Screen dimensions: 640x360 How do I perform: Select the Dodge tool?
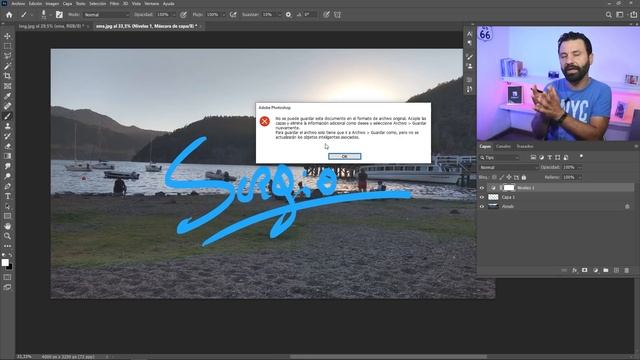7,176
